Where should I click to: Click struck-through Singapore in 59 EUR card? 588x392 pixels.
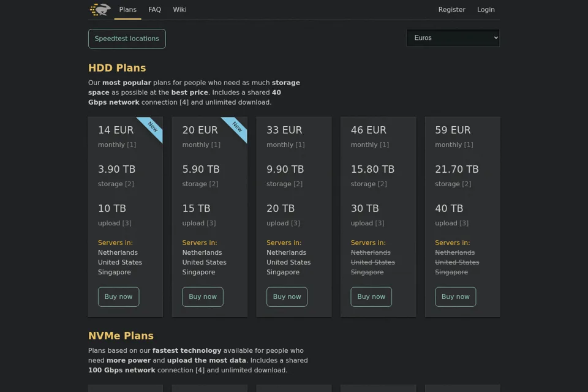click(451, 272)
